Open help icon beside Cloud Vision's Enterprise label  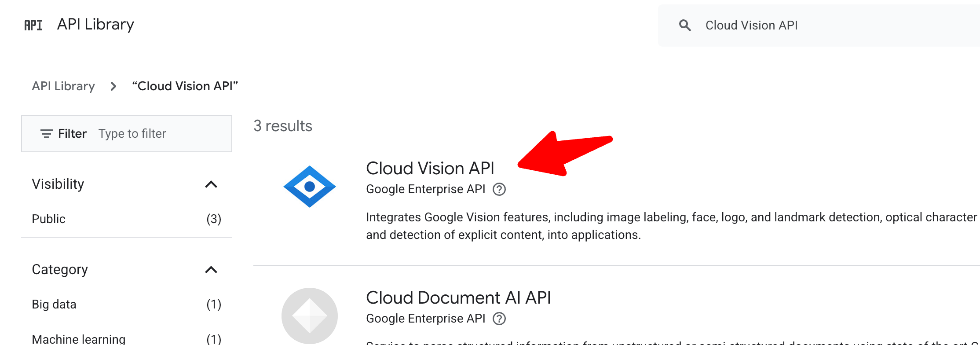tap(499, 189)
